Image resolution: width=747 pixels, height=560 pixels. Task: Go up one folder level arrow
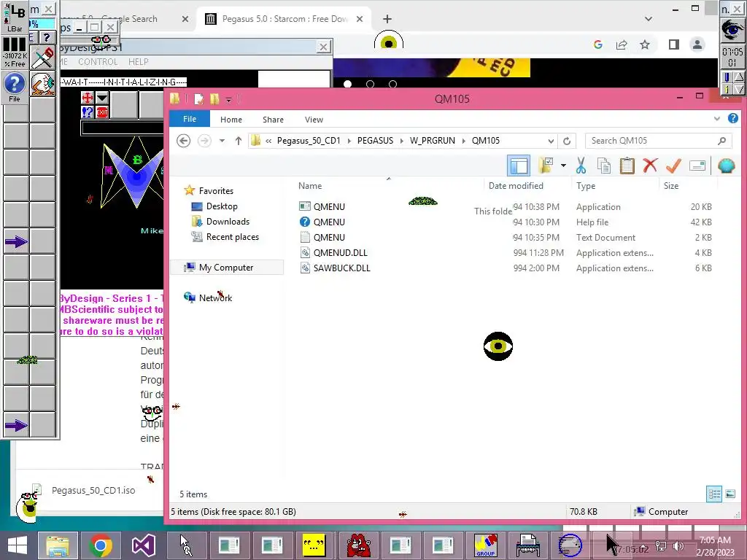coord(239,141)
